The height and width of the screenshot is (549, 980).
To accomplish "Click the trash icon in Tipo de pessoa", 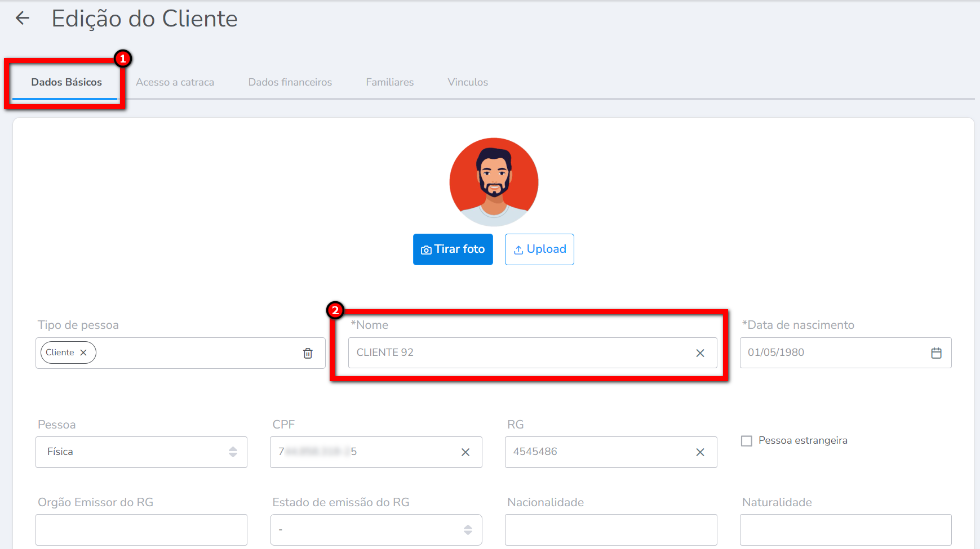I will (x=308, y=353).
